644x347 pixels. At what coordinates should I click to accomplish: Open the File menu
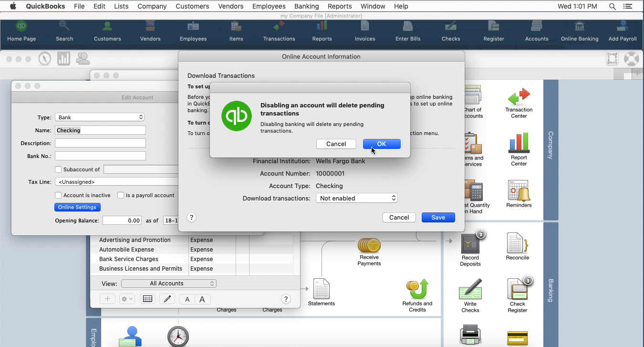pyautogui.click(x=79, y=6)
